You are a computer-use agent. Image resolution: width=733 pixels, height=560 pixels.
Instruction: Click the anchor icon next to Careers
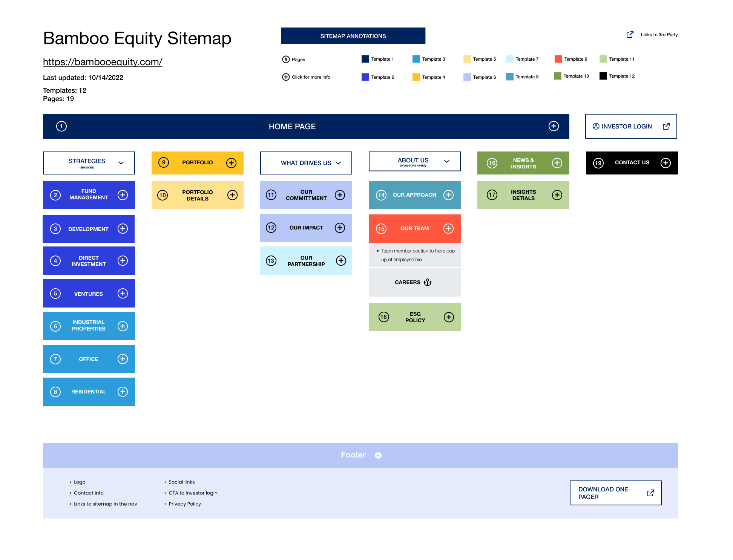pos(427,282)
